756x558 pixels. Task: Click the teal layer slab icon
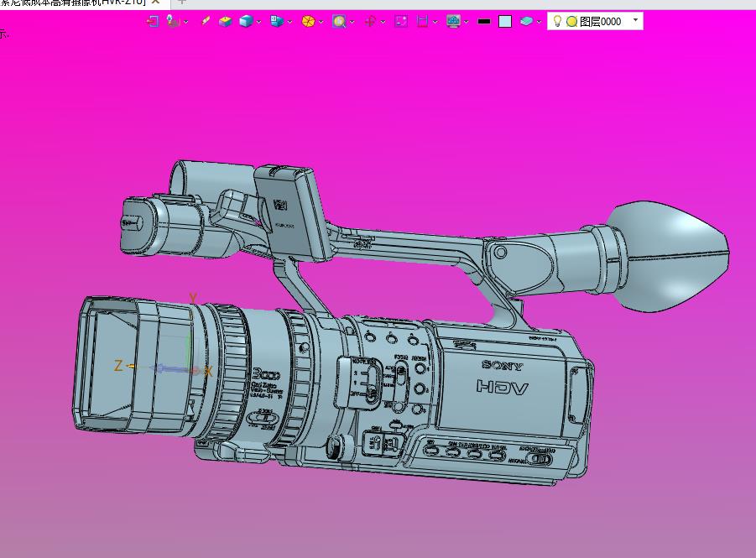pos(526,21)
